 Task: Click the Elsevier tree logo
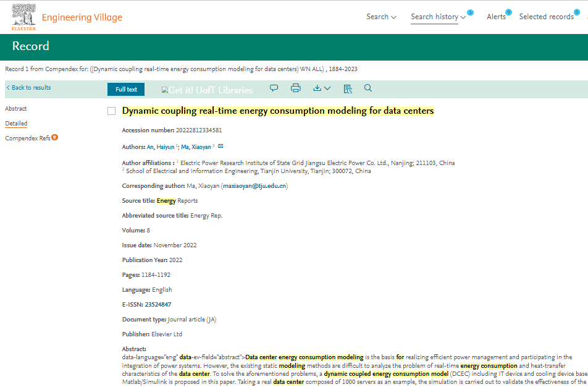point(24,17)
